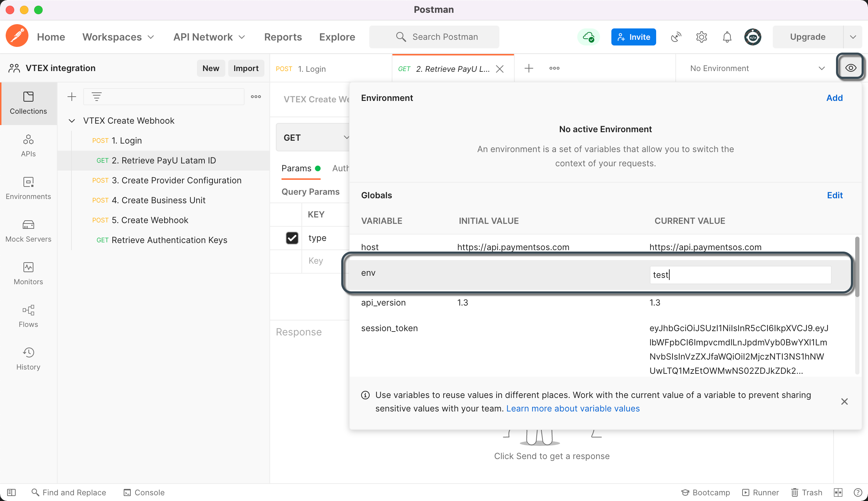Close the Retrieve PayU tab
The height and width of the screenshot is (501, 868).
(500, 69)
